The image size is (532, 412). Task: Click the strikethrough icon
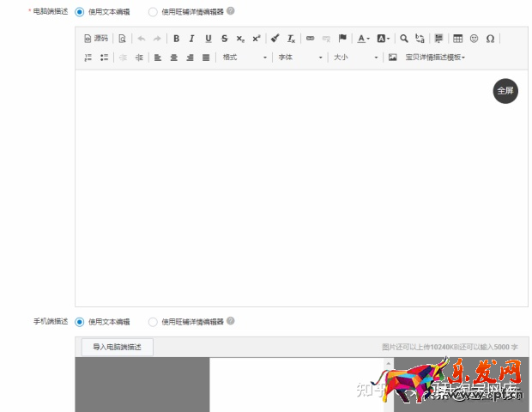point(224,39)
